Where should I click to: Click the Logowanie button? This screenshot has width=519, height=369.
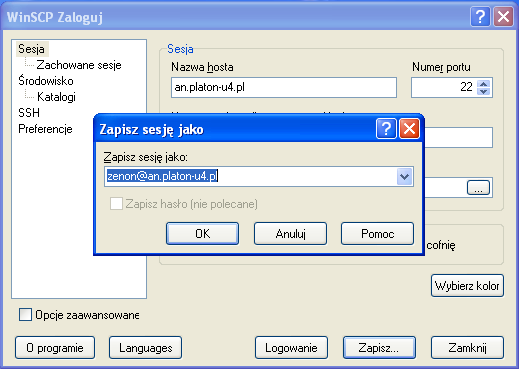(291, 348)
